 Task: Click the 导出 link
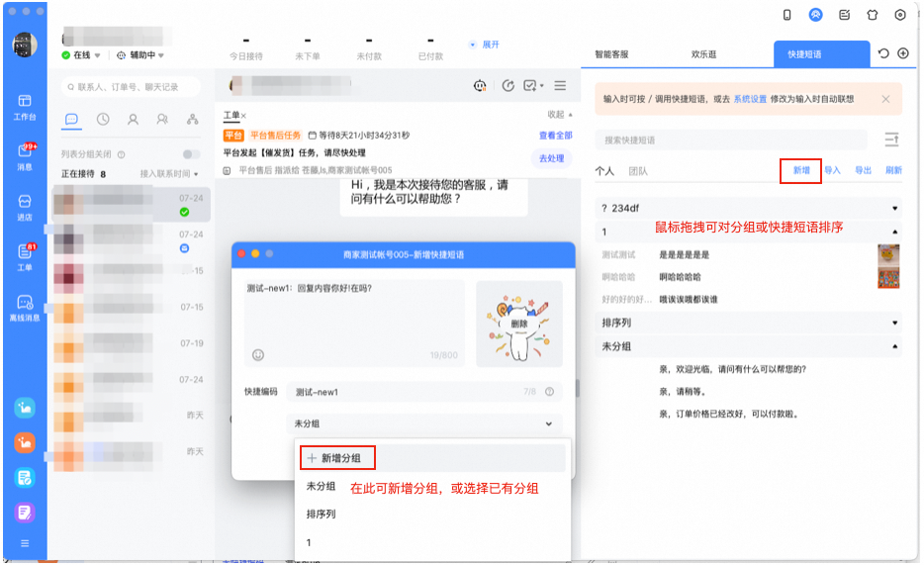863,171
